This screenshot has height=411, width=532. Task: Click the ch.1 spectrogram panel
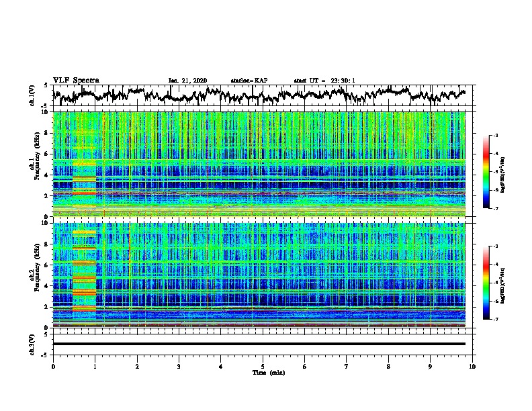tap(259, 164)
